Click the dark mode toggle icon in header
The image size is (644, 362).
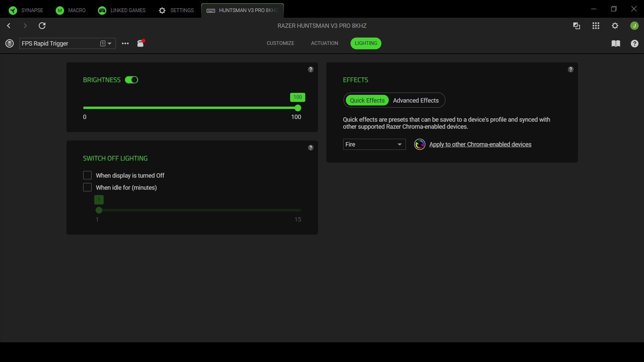pos(576,26)
